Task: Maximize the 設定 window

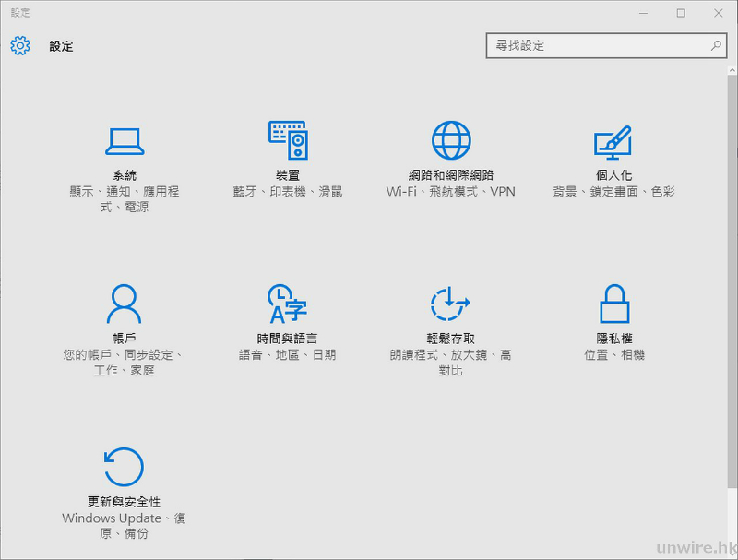Action: point(681,13)
